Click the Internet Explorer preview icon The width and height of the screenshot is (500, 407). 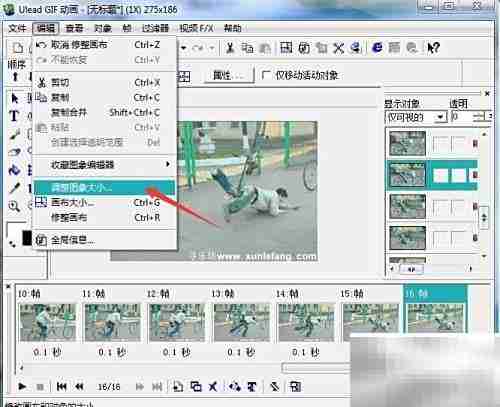377,48
